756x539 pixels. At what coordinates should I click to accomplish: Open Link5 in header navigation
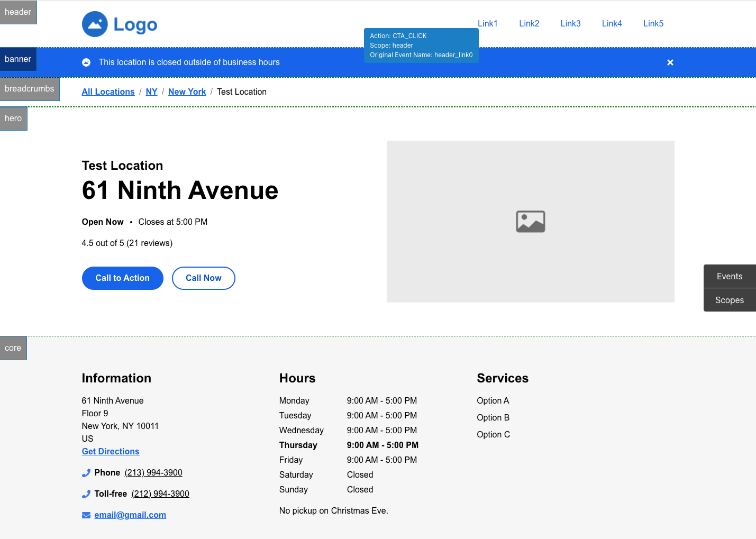[653, 23]
